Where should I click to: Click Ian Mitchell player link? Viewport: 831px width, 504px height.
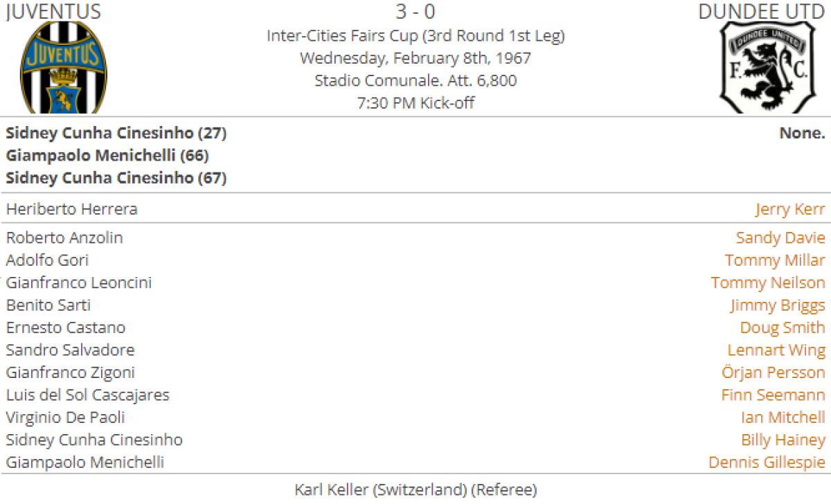tap(783, 417)
